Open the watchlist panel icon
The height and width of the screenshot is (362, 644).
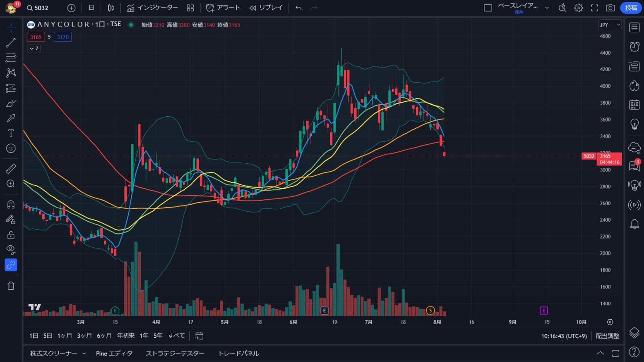634,27
